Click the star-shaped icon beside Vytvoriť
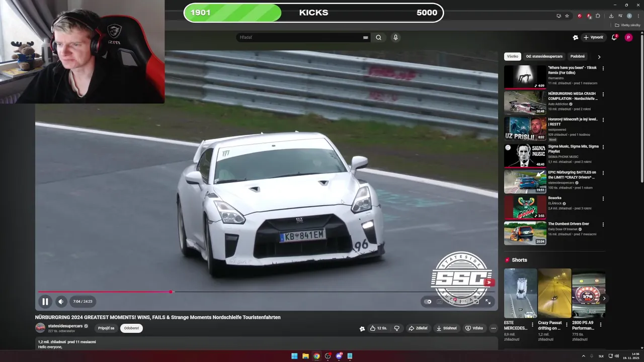Viewport: 644px width, 362px height. click(x=575, y=37)
